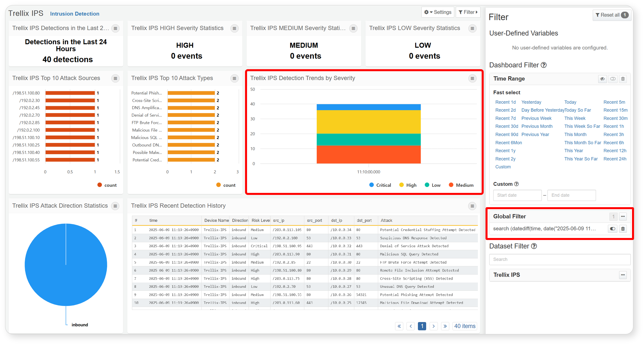
Task: Open menu of Detections in the Last 24 Hours widget
Action: [115, 29]
